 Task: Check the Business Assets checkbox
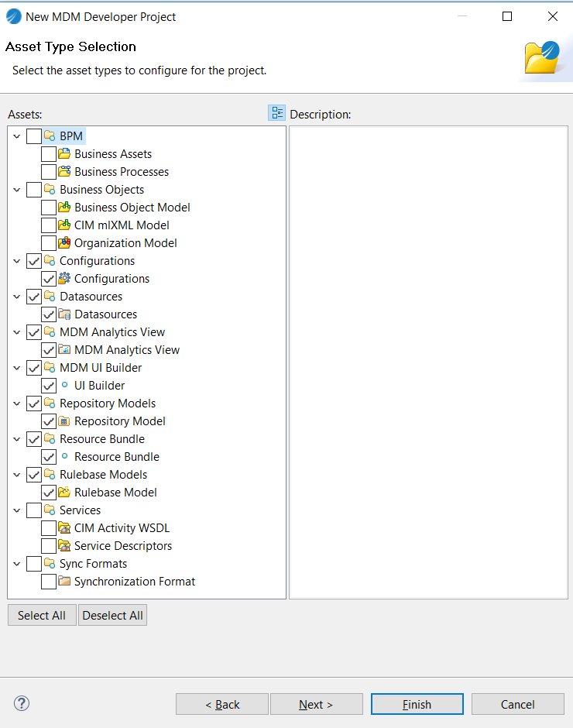(x=49, y=154)
